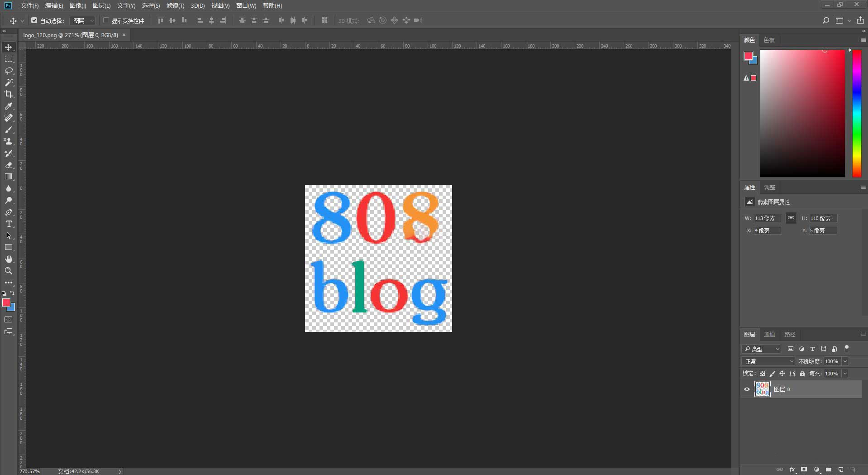Add a layer mask
Image resolution: width=868 pixels, height=475 pixels.
click(x=804, y=470)
